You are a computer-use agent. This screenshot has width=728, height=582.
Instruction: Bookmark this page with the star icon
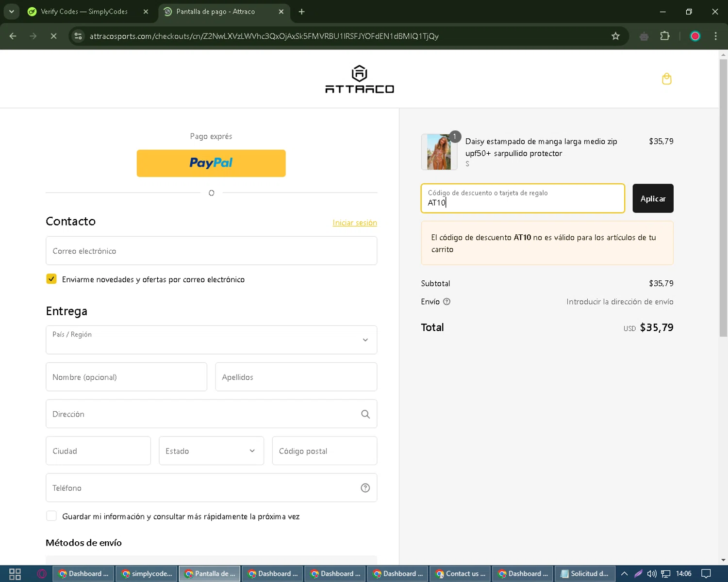click(x=615, y=36)
